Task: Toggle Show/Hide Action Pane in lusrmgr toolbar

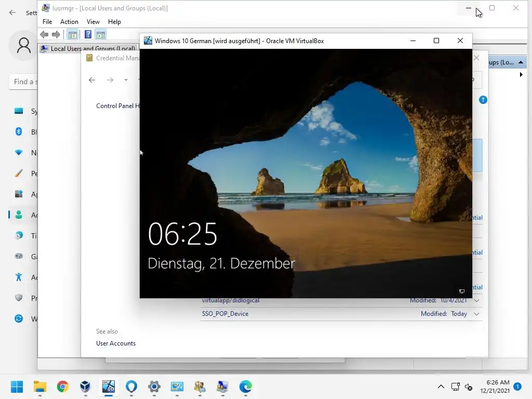Action: point(101,34)
